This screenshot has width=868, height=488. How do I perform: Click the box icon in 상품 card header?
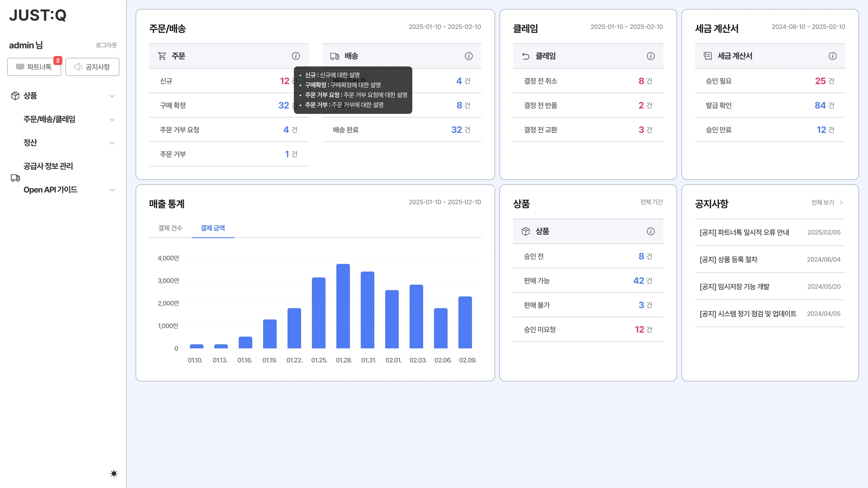526,231
